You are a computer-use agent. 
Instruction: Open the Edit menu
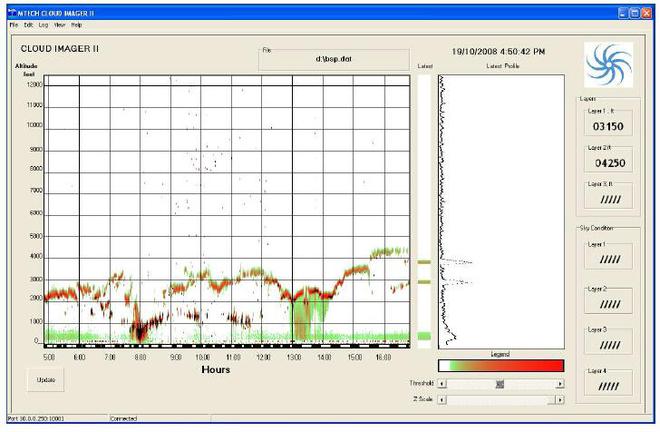[x=28, y=25]
